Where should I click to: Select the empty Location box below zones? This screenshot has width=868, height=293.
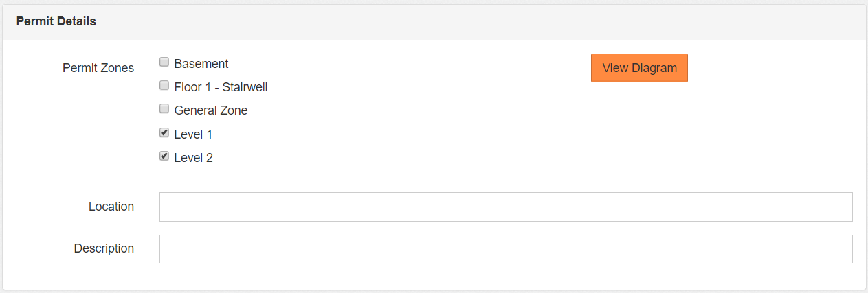tap(506, 207)
